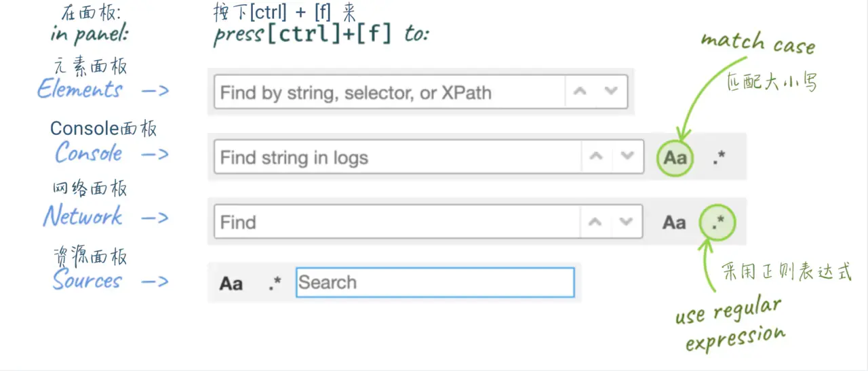
Task: Toggle Aa match case beside Sources Search box
Action: (x=231, y=284)
